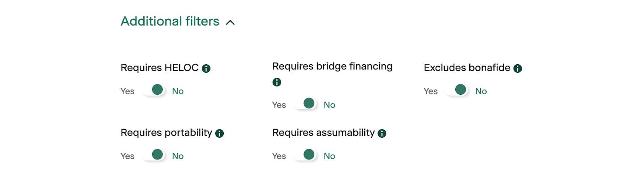Image resolution: width=644 pixels, height=194 pixels.
Task: Flip the Requires assumability toggle
Action: [306, 155]
